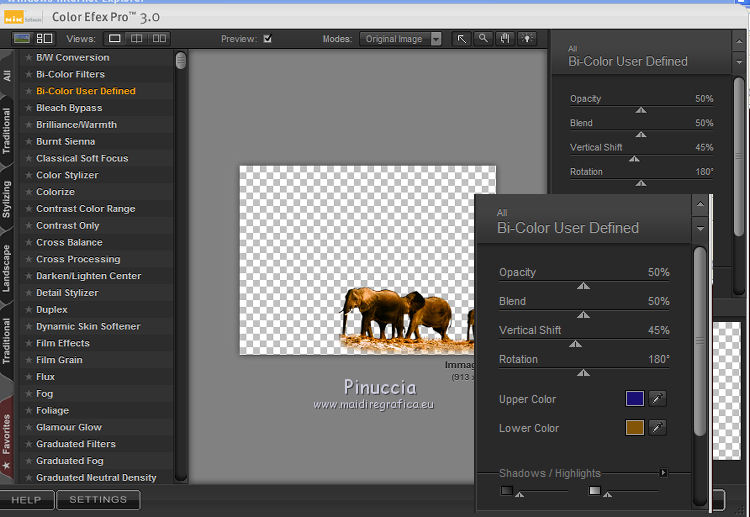Switch to single image view layout
The height and width of the screenshot is (517, 750).
tap(115, 39)
